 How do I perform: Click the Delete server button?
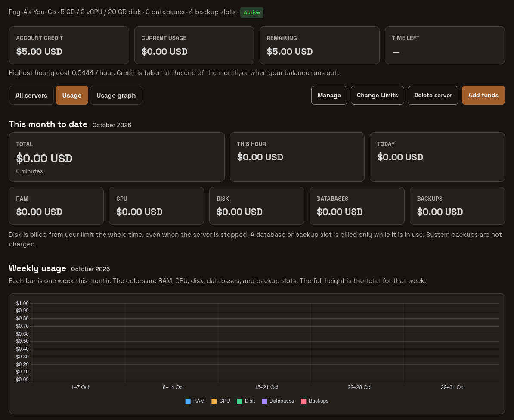click(x=433, y=96)
